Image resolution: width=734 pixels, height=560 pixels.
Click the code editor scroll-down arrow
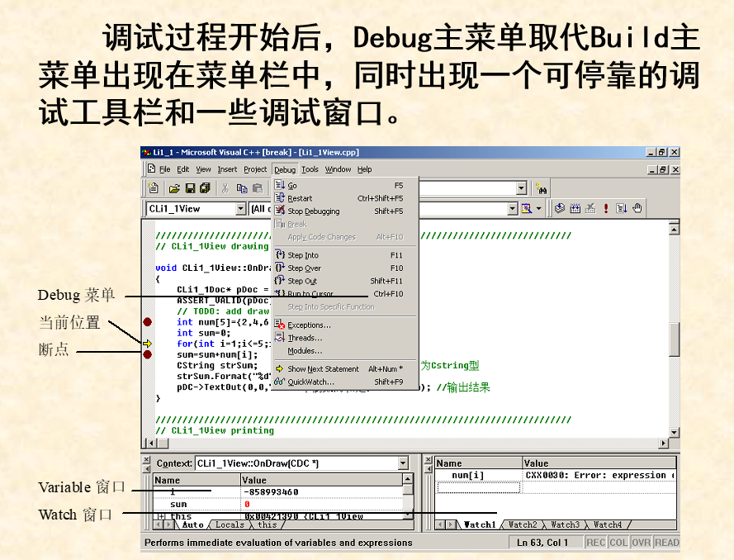(x=674, y=433)
